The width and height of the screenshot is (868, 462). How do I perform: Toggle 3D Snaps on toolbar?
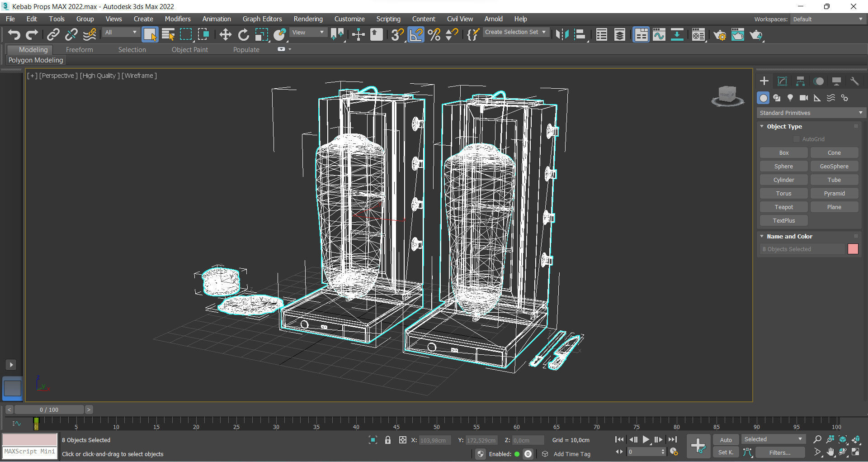click(x=398, y=34)
